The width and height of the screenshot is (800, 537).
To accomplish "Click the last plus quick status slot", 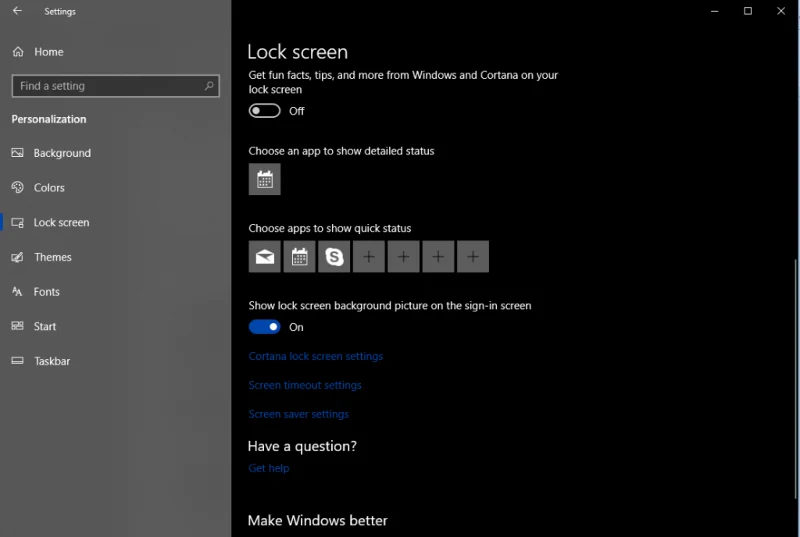I will tap(473, 257).
